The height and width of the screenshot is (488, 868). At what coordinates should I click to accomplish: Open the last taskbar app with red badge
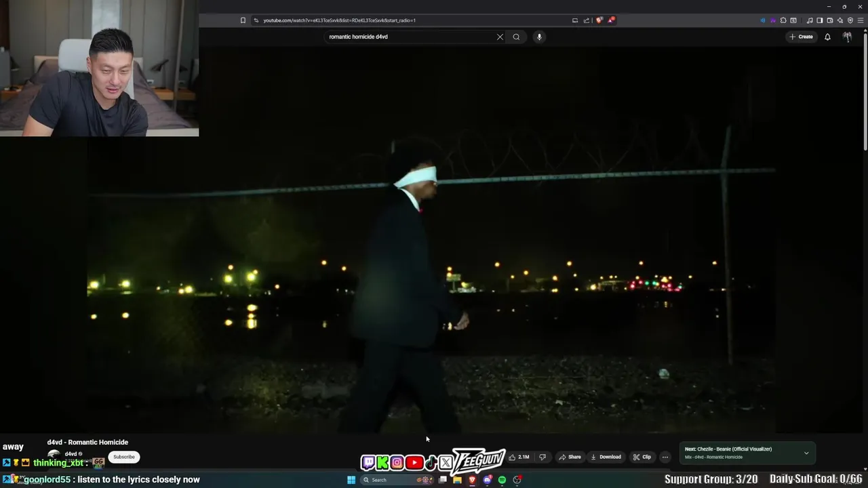tap(517, 480)
